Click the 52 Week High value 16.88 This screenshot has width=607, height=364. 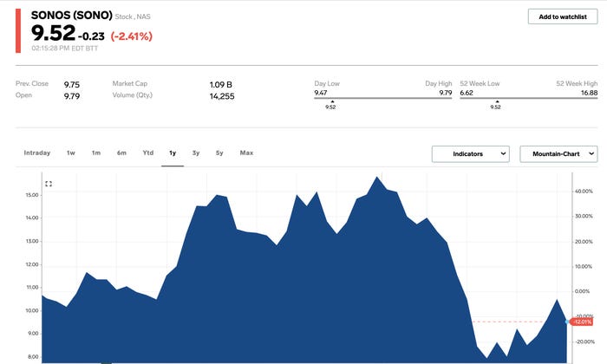point(589,93)
